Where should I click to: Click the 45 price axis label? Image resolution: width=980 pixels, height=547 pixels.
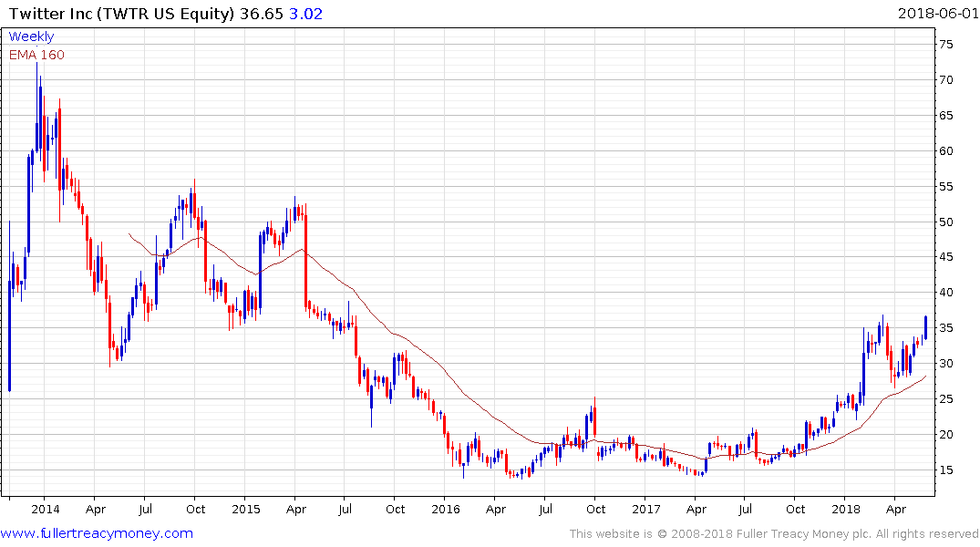pyautogui.click(x=945, y=257)
